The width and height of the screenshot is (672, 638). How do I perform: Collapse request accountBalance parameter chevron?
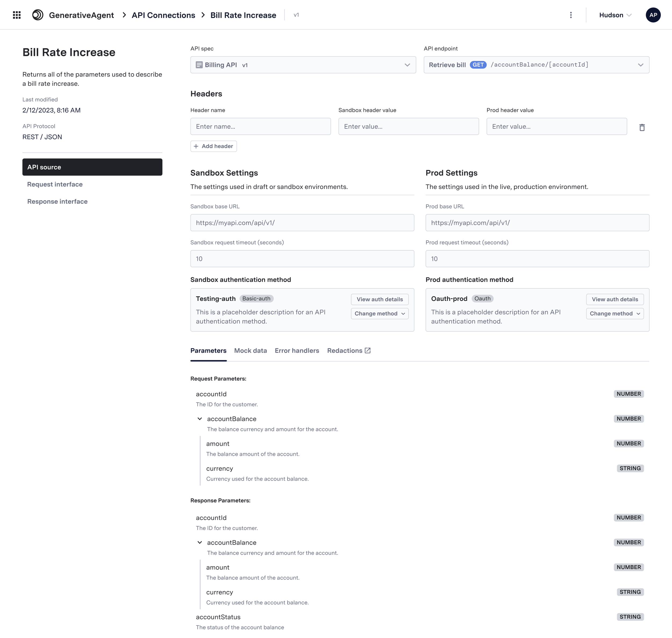[x=200, y=419]
